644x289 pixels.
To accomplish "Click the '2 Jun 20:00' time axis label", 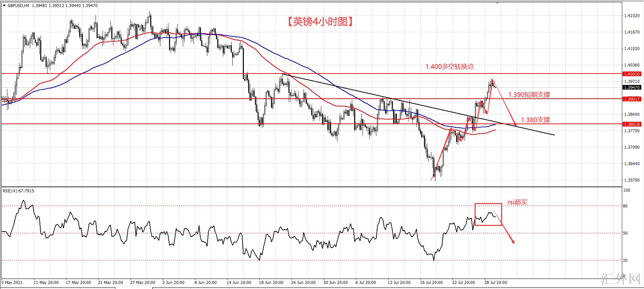I will point(173,283).
